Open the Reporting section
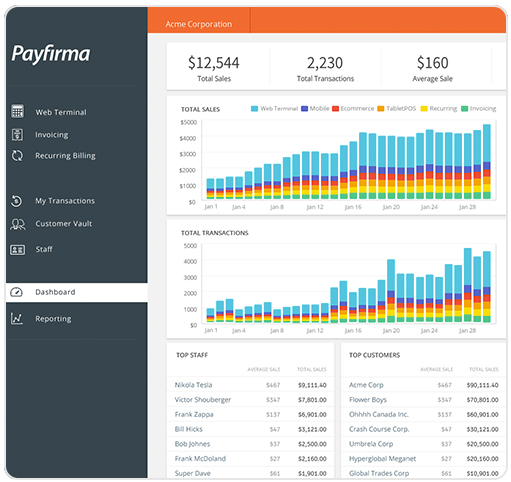This screenshot has width=511, height=482. click(x=53, y=319)
